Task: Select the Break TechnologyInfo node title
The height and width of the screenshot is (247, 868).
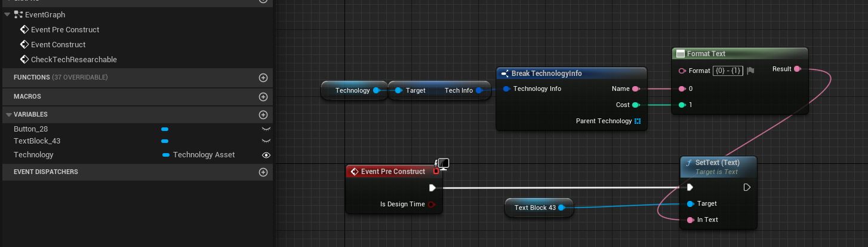Action: [546, 74]
